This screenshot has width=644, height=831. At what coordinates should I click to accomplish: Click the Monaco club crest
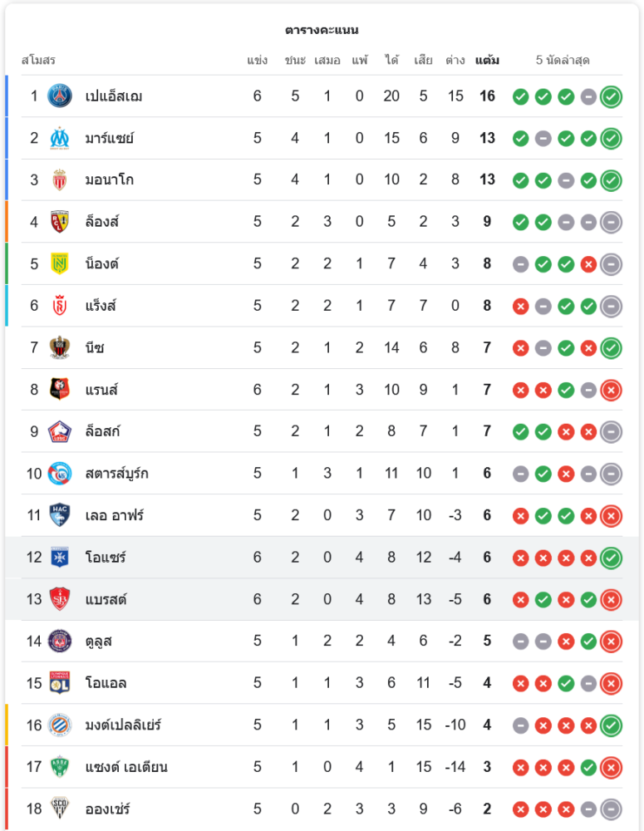pos(60,179)
